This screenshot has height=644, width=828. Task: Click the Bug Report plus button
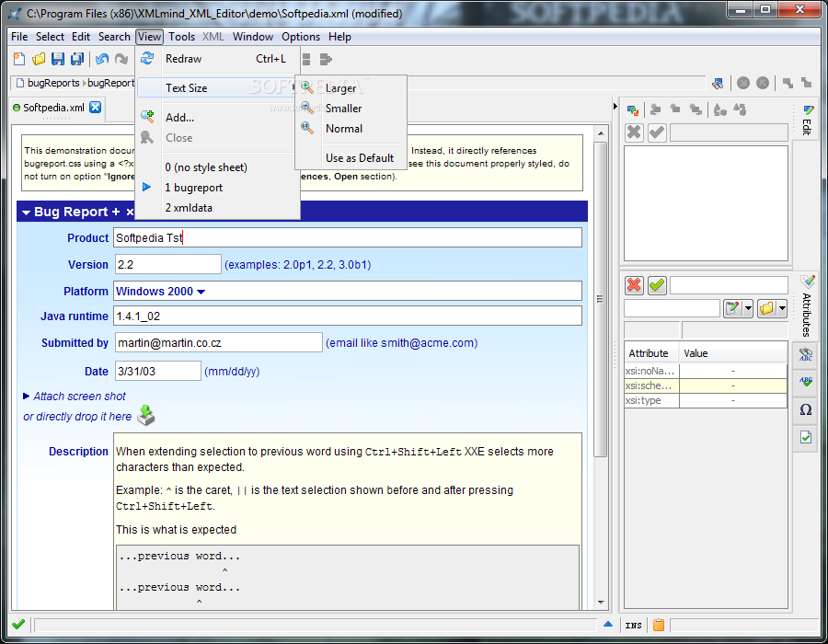(x=116, y=212)
